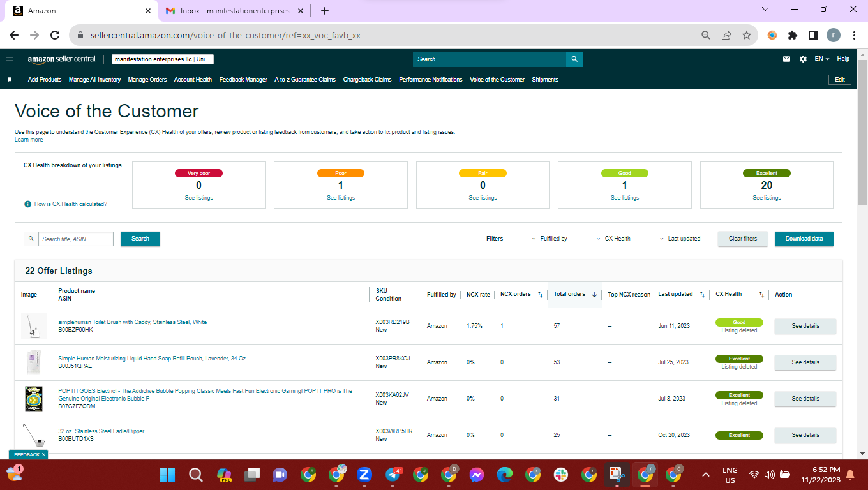Click the zoom magnifier icon in address bar
Image resolution: width=868 pixels, height=490 pixels.
point(706,35)
